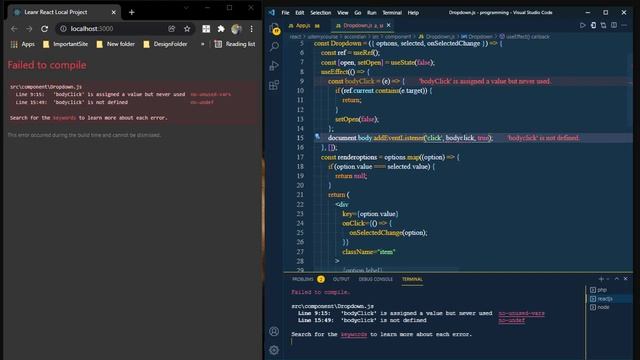
Task: Open the Selection menu in VS Code
Action: [320, 13]
